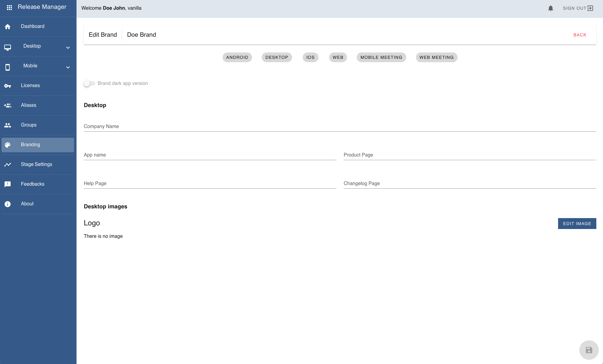The width and height of the screenshot is (603, 364).
Task: Click SIGN OUT text
Action: point(574,8)
